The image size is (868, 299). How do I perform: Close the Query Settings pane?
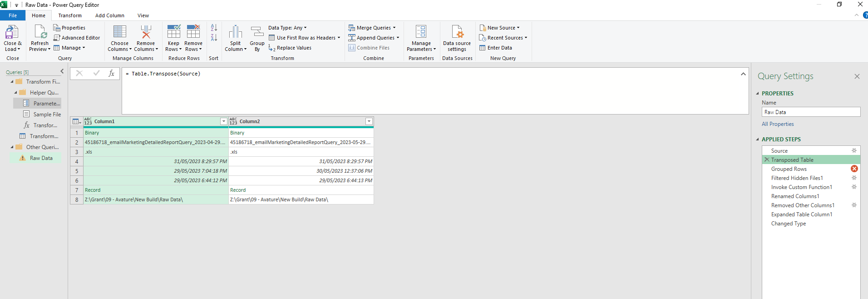(857, 76)
